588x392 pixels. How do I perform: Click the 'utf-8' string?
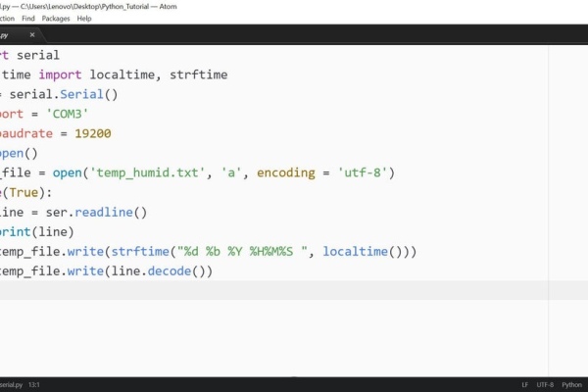[363, 172]
